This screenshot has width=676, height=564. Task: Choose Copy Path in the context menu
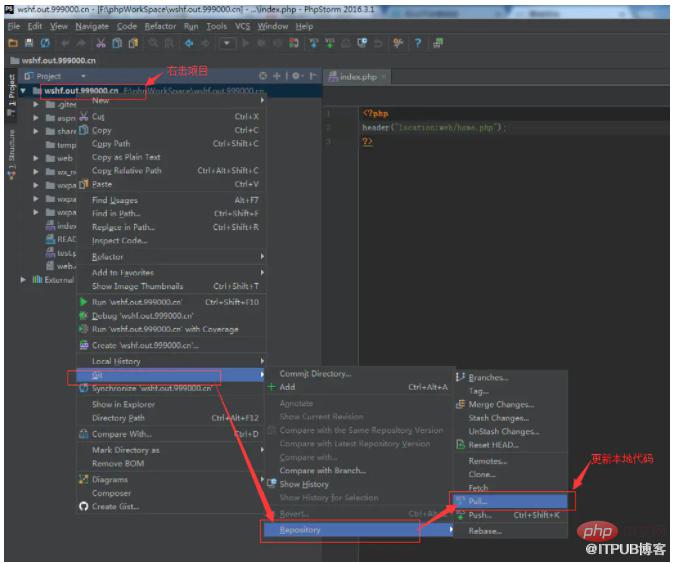point(171,144)
